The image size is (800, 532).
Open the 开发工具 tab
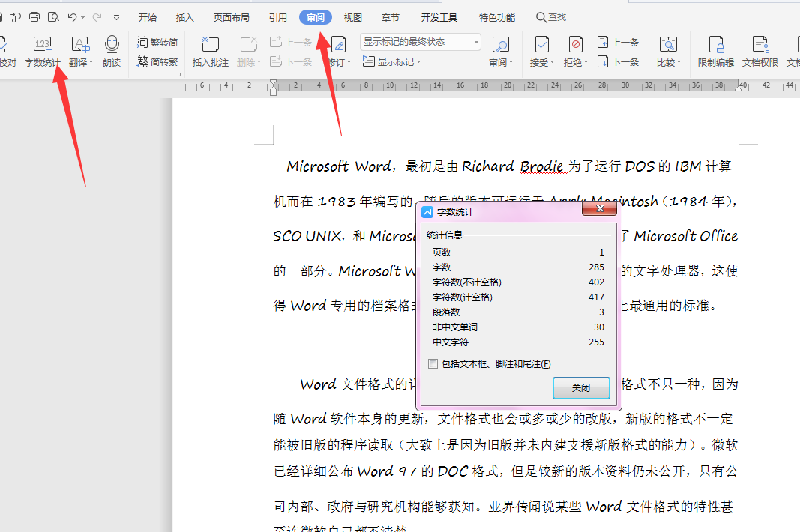(439, 17)
